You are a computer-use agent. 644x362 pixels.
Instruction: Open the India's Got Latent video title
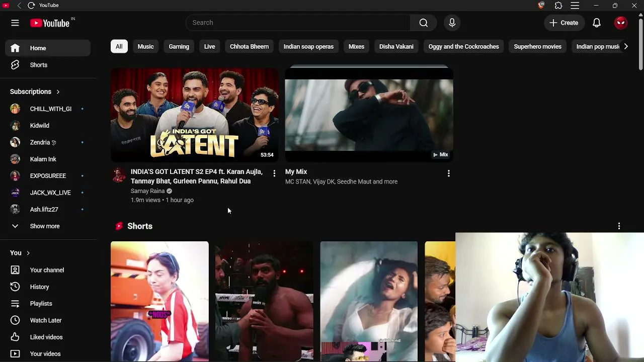point(197,176)
